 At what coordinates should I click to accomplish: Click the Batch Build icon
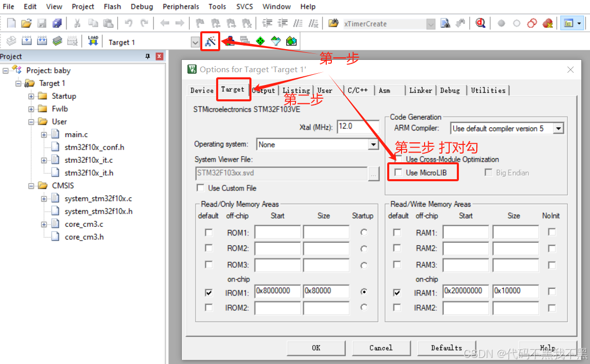pos(57,41)
